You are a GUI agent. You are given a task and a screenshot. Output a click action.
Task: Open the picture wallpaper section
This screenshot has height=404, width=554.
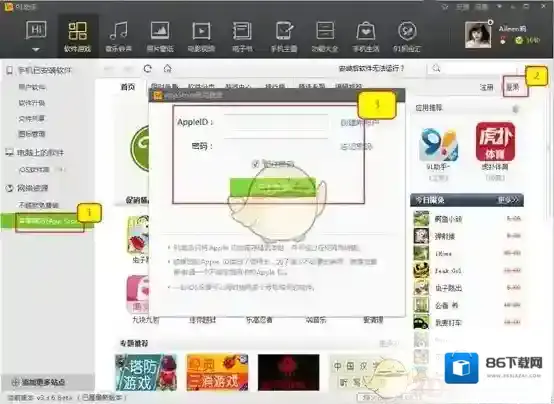(160, 37)
